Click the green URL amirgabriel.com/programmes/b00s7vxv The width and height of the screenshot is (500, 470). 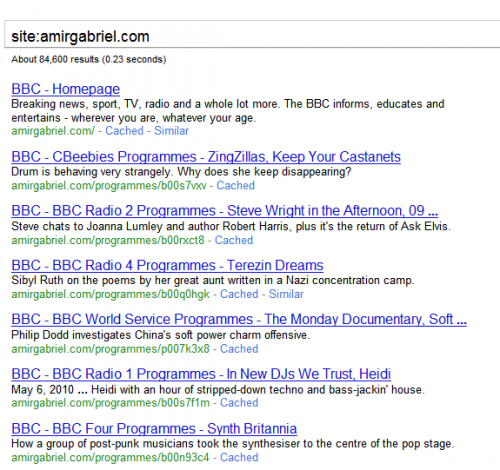pos(109,186)
